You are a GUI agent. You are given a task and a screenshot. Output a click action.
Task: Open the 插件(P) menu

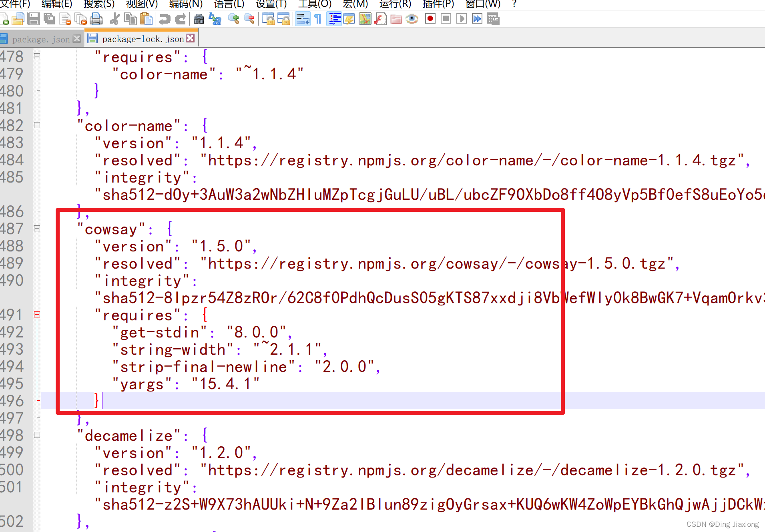click(438, 4)
